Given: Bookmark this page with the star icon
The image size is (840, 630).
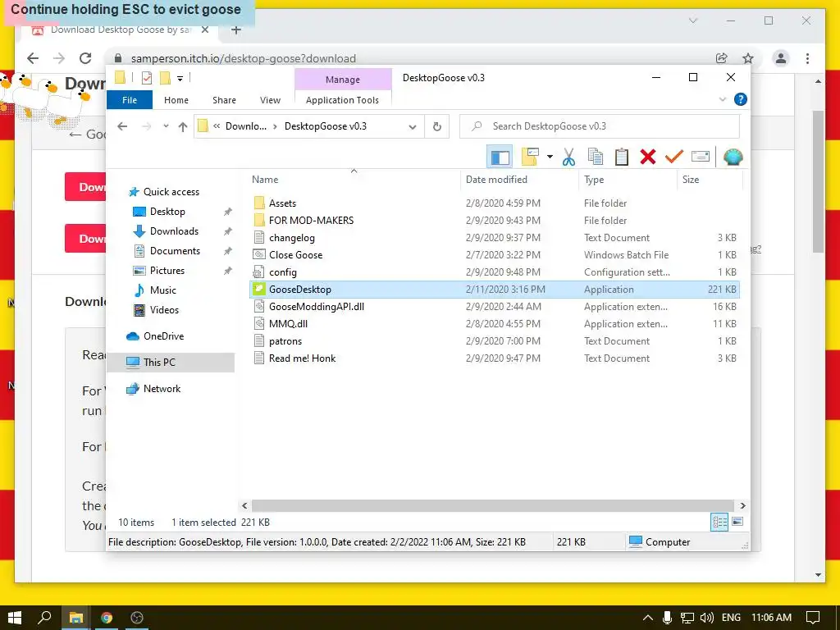Looking at the screenshot, I should pos(748,58).
